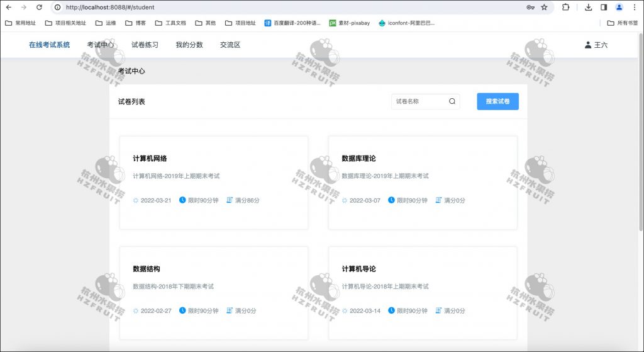
Task: Click the text 数据结构-2018年下期期末考试
Action: [174, 287]
